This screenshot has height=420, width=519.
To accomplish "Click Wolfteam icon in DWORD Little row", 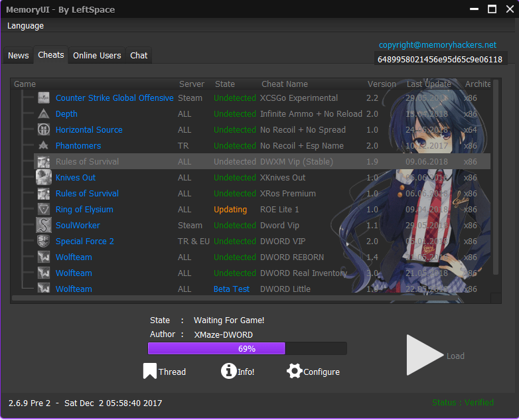I will pos(44,288).
